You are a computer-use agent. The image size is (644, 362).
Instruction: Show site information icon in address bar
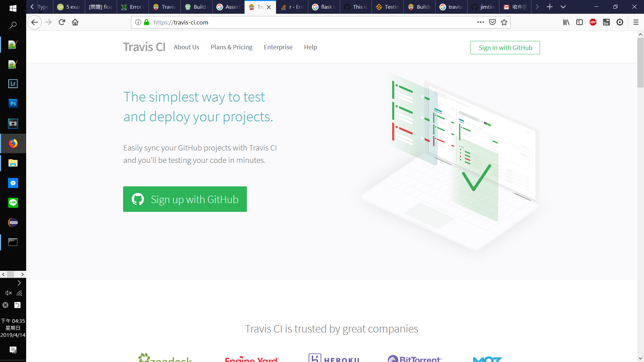coord(138,22)
